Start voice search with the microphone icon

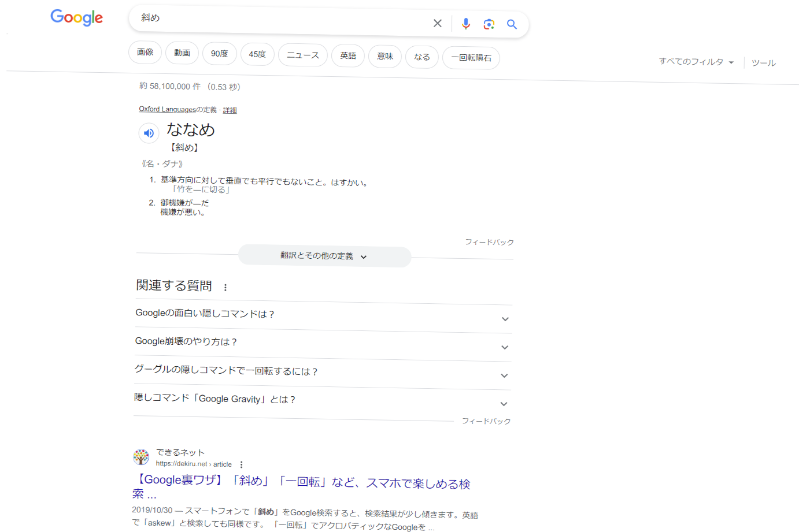pos(466,24)
